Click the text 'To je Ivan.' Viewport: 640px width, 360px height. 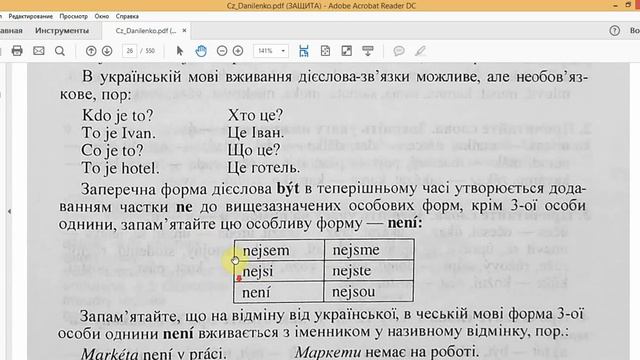coord(118,133)
